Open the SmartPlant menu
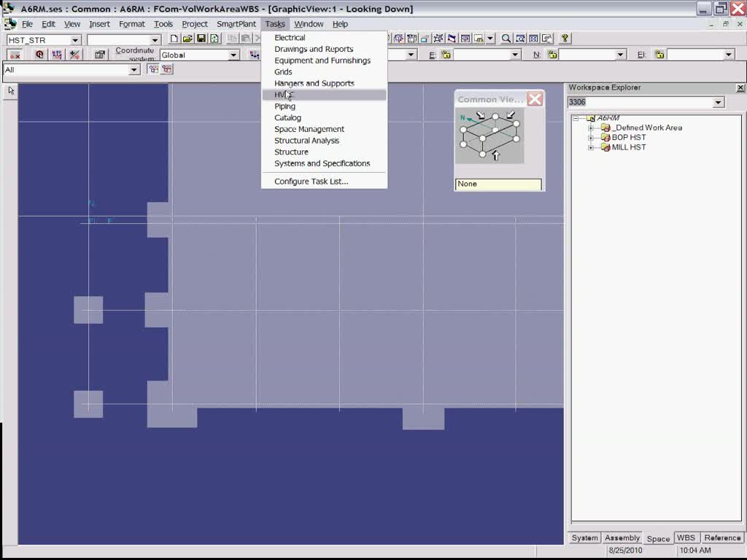 [x=236, y=24]
